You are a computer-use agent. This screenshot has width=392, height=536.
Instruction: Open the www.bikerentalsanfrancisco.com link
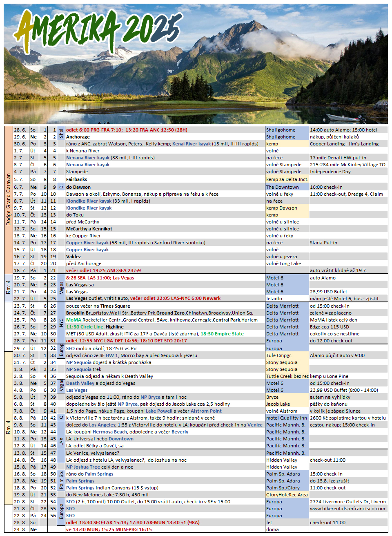pyautogui.click(x=347, y=509)
